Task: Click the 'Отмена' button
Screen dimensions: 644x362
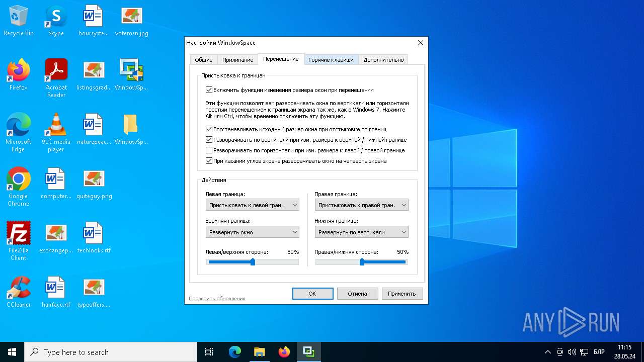Action: pyautogui.click(x=357, y=294)
